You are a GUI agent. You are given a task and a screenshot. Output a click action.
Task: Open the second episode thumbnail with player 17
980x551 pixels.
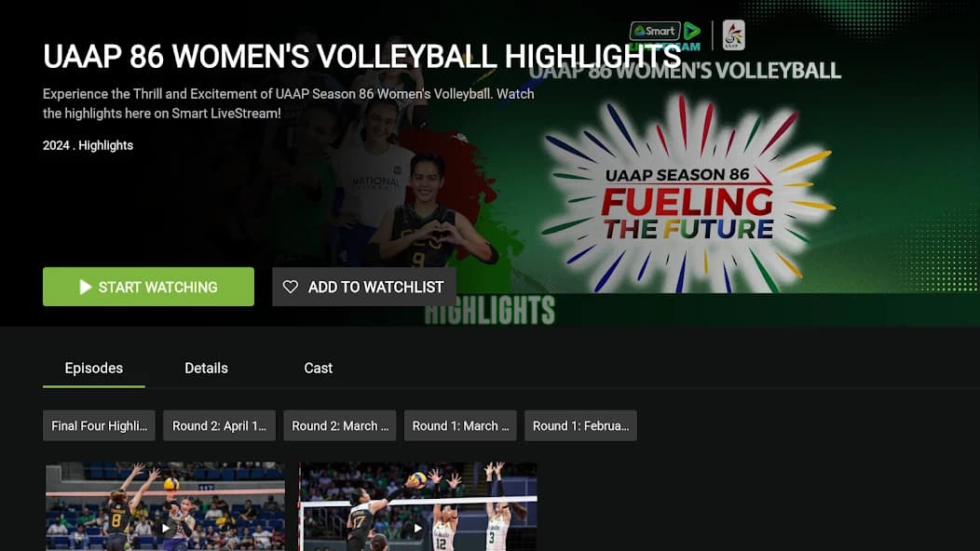418,507
